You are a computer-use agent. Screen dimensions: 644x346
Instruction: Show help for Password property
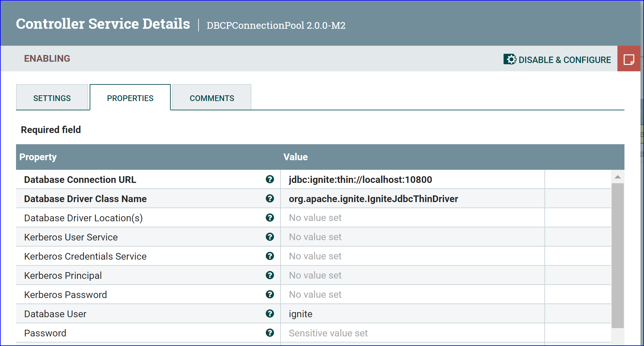coord(270,333)
